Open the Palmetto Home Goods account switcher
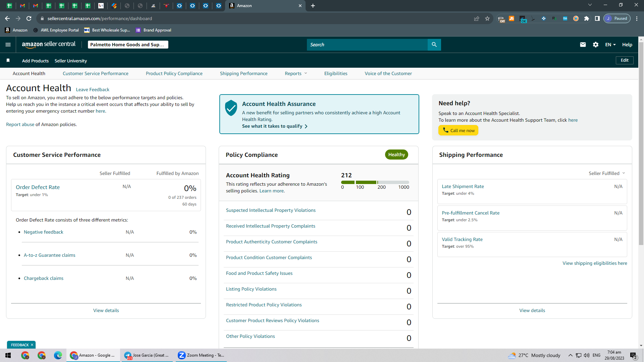This screenshot has height=362, width=644. [128, 45]
